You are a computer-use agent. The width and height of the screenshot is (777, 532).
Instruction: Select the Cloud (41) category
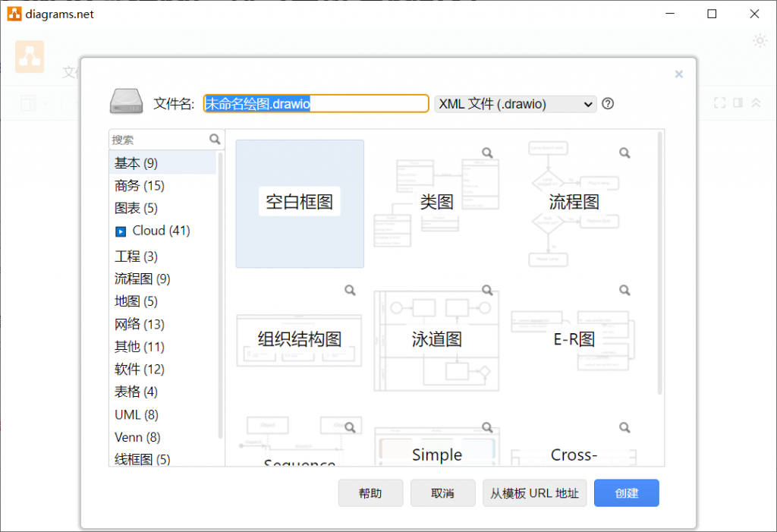[x=153, y=231]
